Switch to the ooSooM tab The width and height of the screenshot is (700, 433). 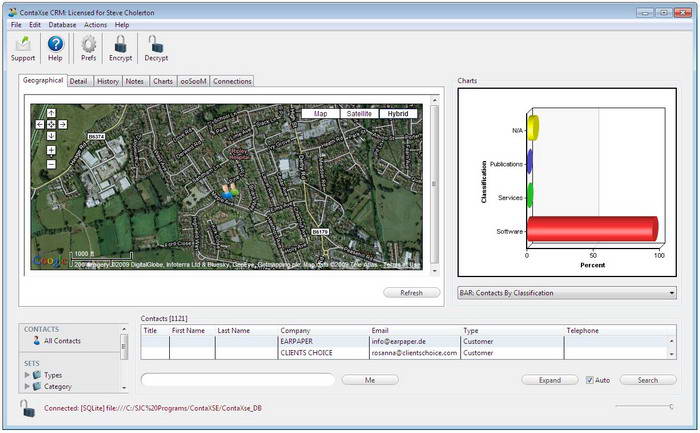click(193, 81)
